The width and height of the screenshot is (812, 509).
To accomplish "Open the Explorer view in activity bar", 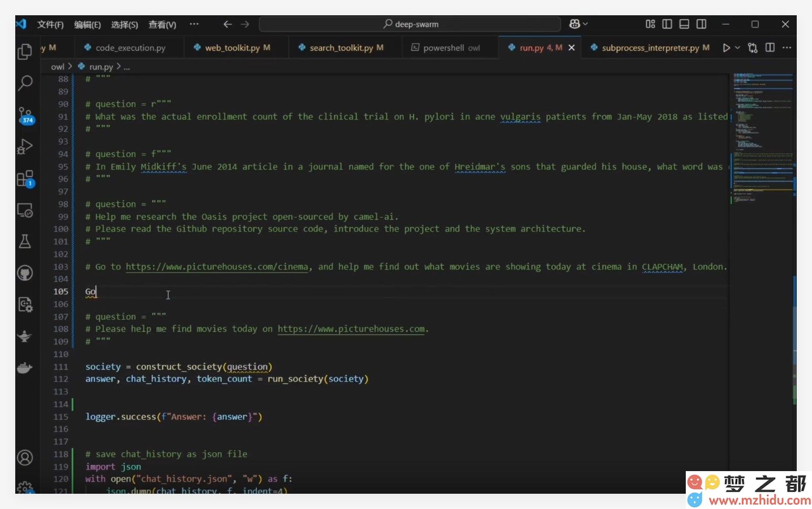I will (25, 52).
